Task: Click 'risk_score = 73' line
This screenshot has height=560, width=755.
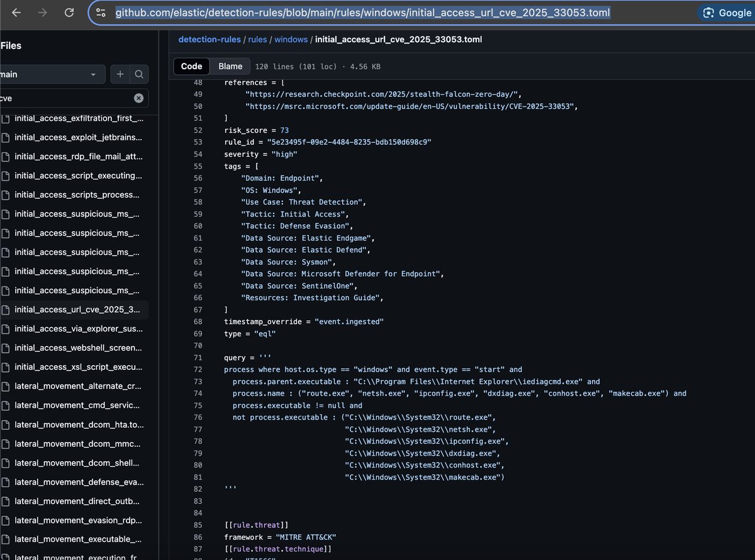Action: tap(256, 130)
